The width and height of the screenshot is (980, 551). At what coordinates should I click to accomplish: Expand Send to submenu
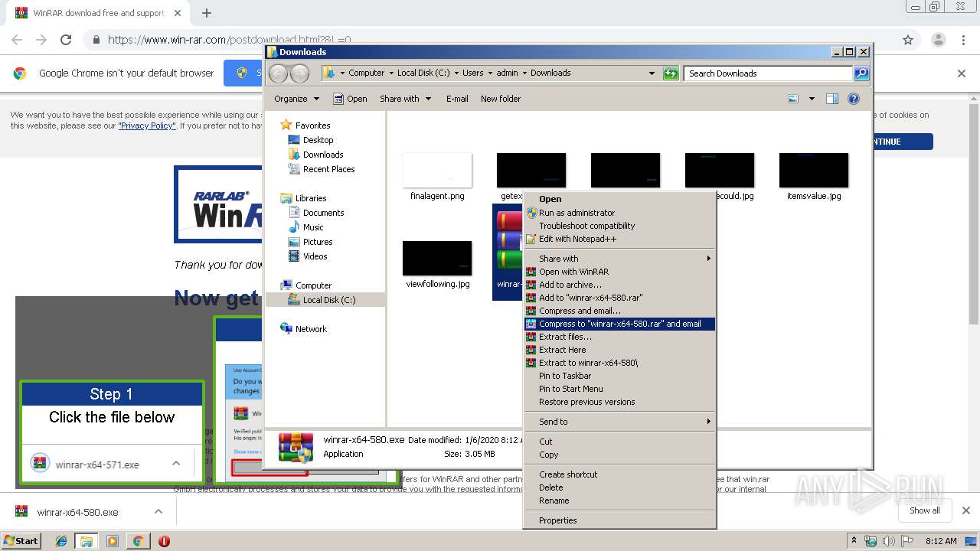pyautogui.click(x=619, y=422)
